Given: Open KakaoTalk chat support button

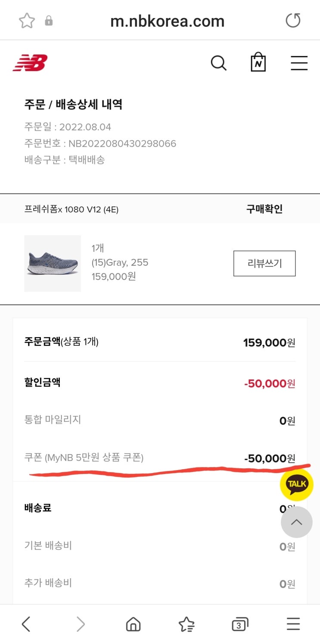Looking at the screenshot, I should pyautogui.click(x=297, y=483).
